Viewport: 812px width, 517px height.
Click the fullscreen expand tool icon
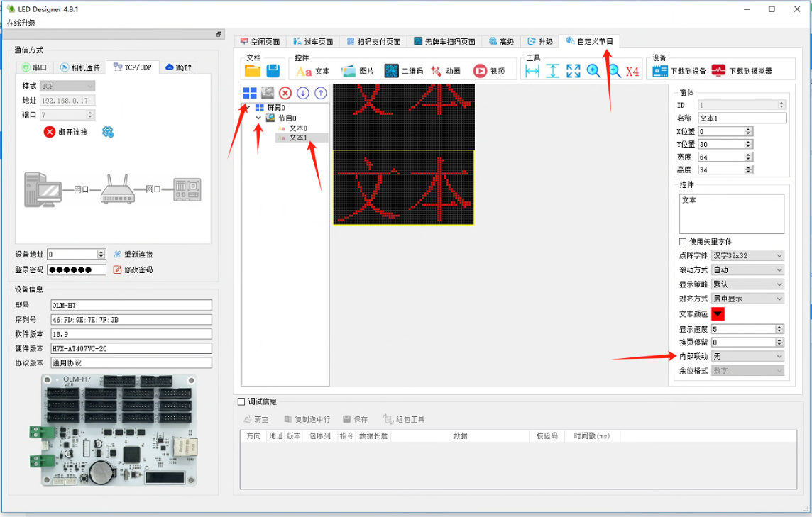point(574,72)
